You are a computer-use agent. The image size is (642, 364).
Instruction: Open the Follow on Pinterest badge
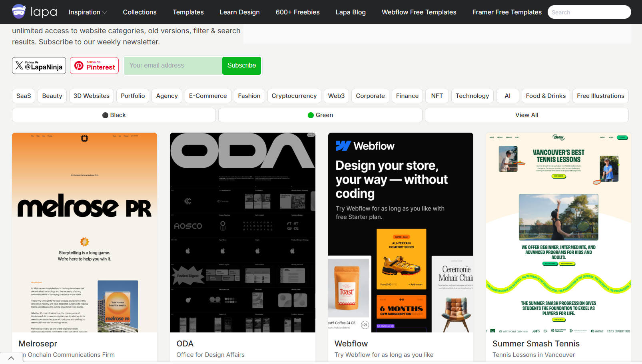pyautogui.click(x=94, y=66)
